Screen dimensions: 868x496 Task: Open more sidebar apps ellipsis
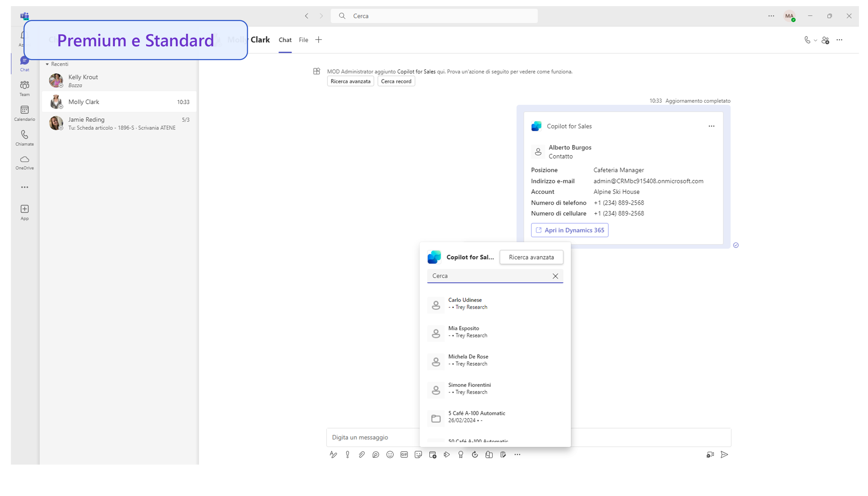point(24,187)
